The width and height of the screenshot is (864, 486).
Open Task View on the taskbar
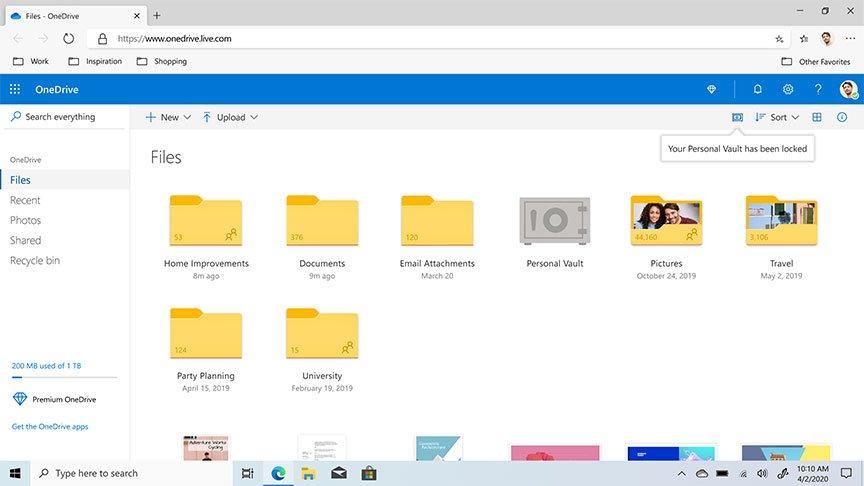(x=248, y=473)
